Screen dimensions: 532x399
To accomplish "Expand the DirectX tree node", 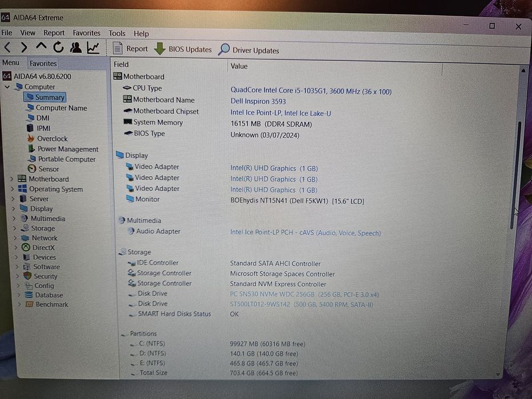I will (x=16, y=247).
